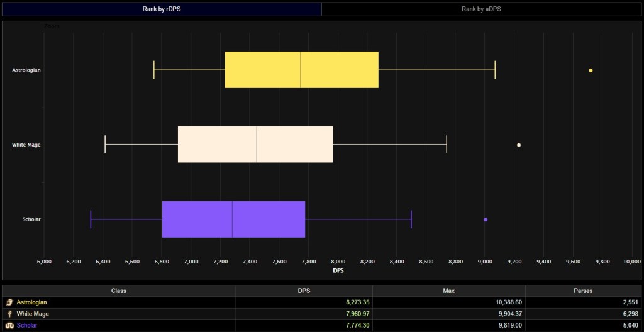This screenshot has height=332, width=644.
Task: Click the Astrologian DPS value 8,273.35
Action: tap(352, 302)
